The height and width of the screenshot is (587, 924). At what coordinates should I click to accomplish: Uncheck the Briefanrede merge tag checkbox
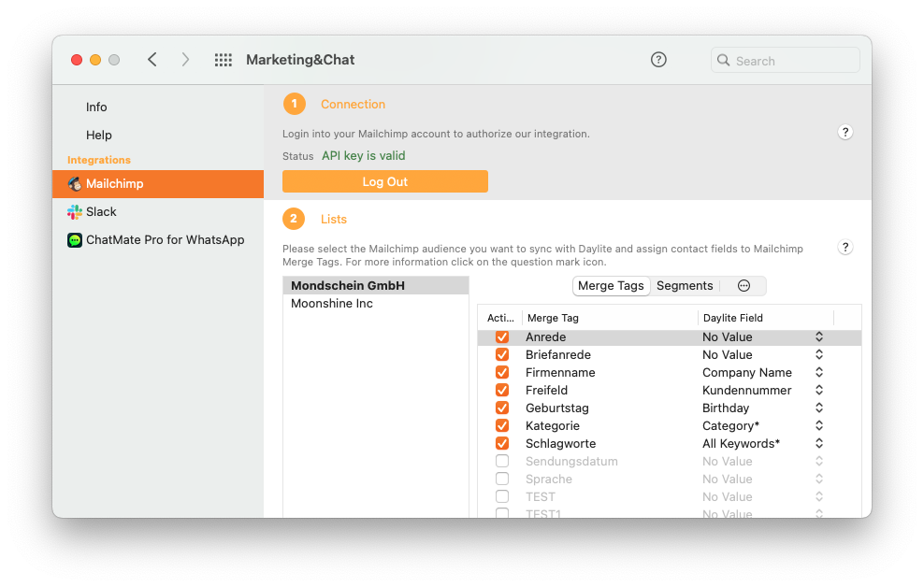[x=502, y=354]
